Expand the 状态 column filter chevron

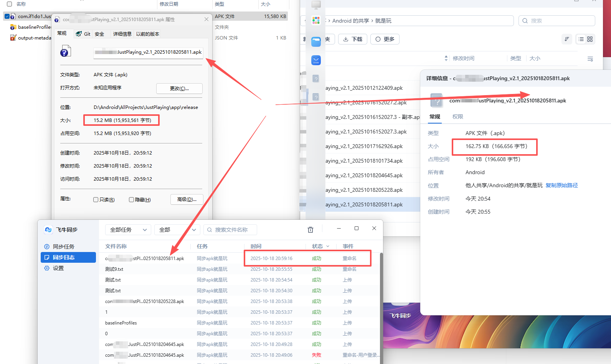[328, 246]
